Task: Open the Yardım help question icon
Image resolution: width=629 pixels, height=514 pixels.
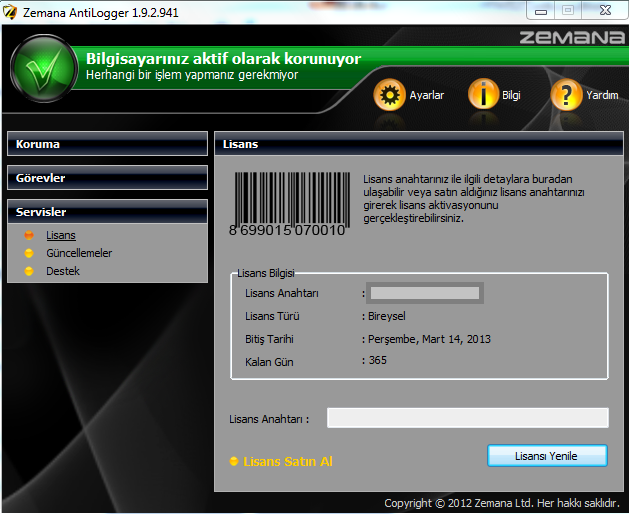Action: tap(566, 95)
